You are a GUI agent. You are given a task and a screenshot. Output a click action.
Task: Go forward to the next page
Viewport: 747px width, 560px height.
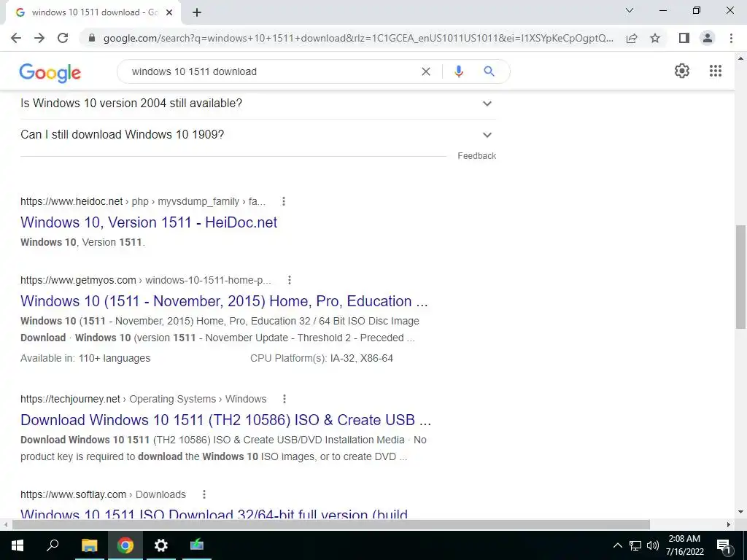pos(39,38)
